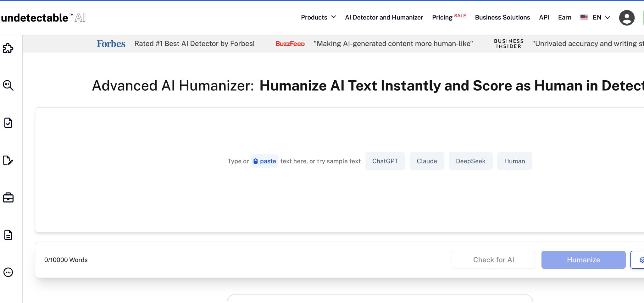
Task: Select the AI Detector magnifier icon in sidebar
Action: point(9,85)
